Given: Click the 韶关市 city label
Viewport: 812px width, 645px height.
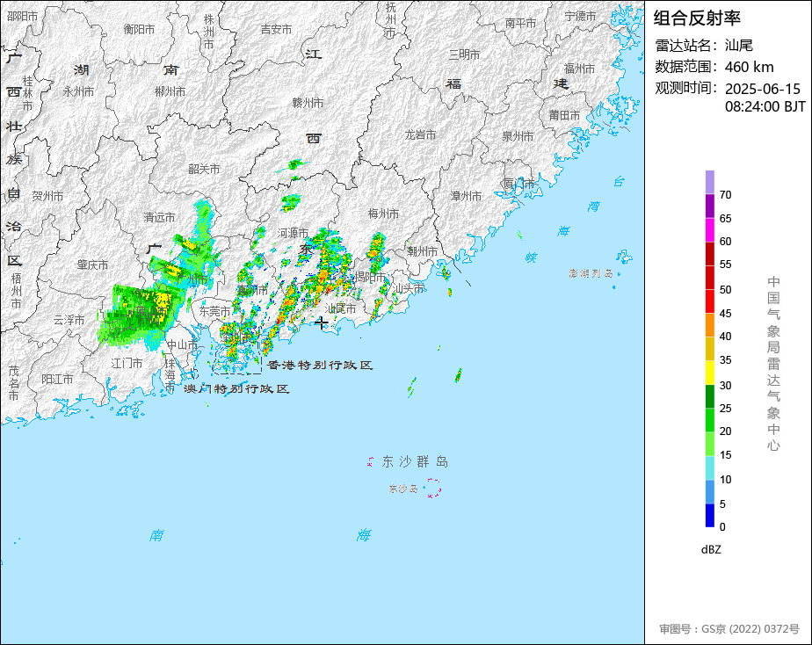Looking at the screenshot, I should [x=204, y=169].
